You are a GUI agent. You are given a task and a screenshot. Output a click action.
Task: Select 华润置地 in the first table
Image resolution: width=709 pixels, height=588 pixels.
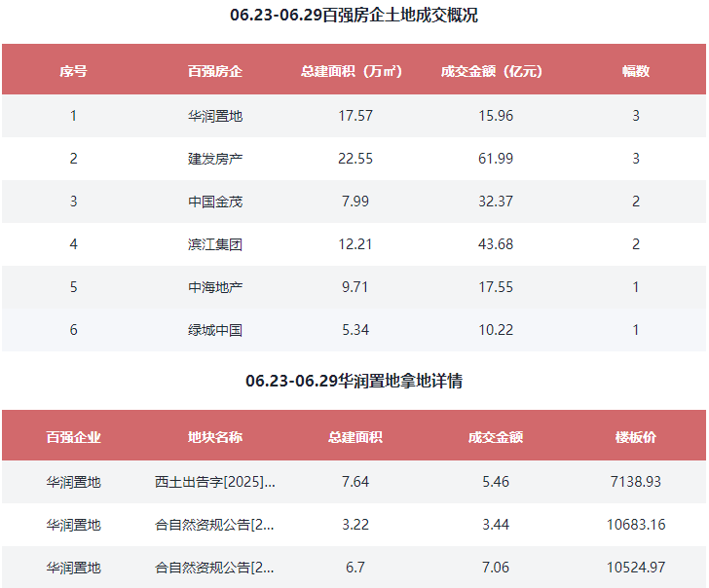pos(215,116)
